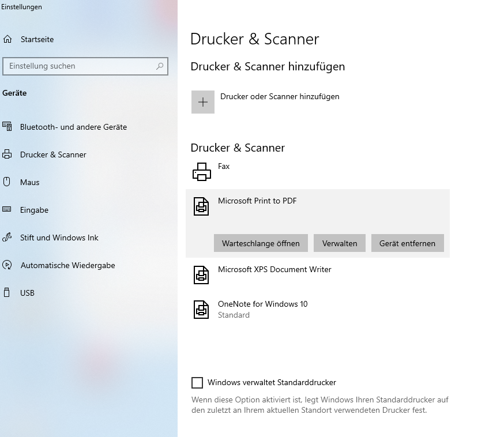Open the Maus settings page

(x=30, y=182)
